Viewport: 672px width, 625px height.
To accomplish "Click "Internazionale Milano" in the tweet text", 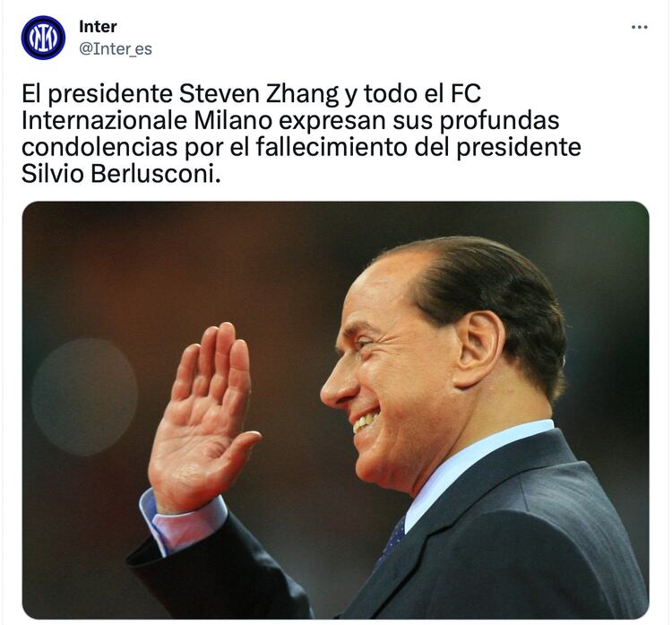I will point(147,120).
